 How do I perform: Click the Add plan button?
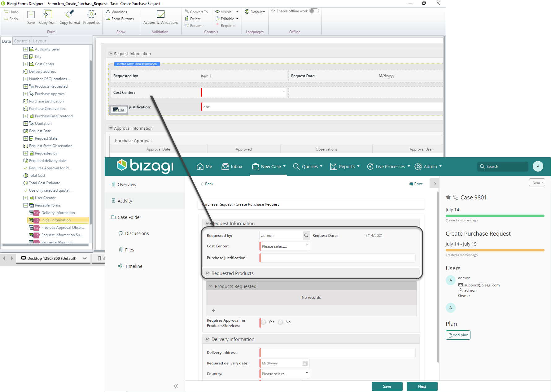[x=458, y=335]
